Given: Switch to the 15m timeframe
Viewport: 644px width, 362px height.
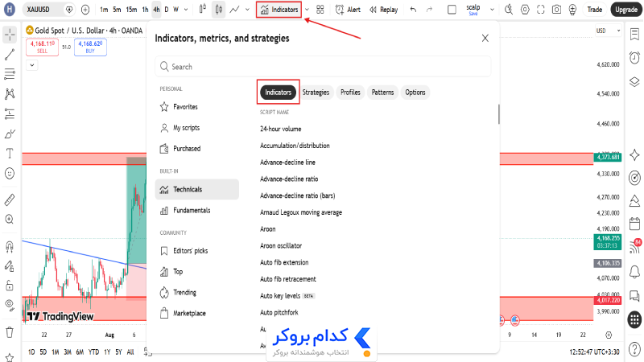Looking at the screenshot, I should (x=131, y=10).
